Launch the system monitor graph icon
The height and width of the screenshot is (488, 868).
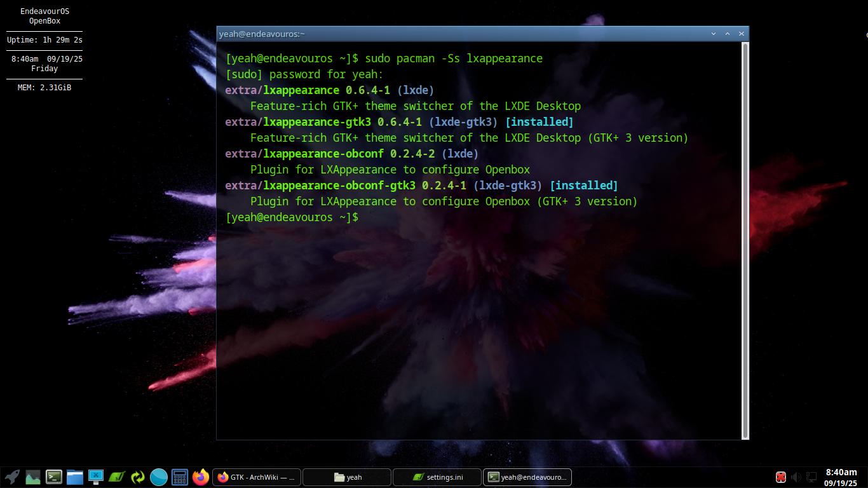point(33,477)
